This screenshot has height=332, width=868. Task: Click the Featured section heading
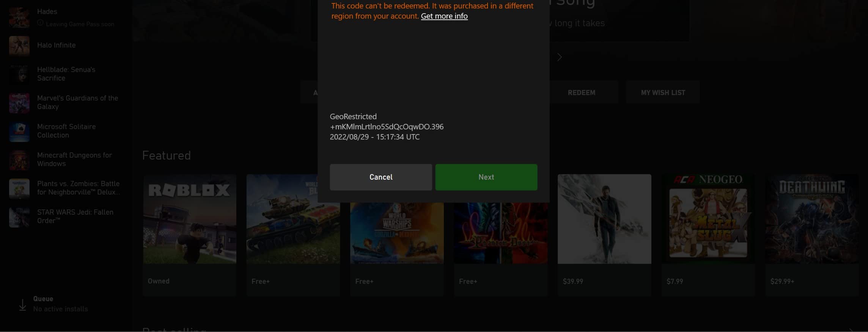pyautogui.click(x=166, y=155)
